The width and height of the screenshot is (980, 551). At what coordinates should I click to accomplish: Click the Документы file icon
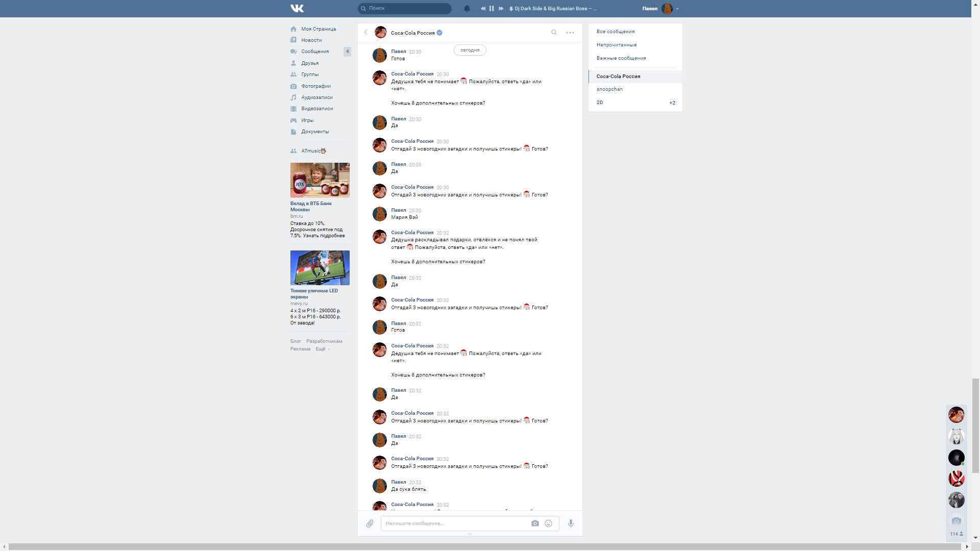pos(293,132)
